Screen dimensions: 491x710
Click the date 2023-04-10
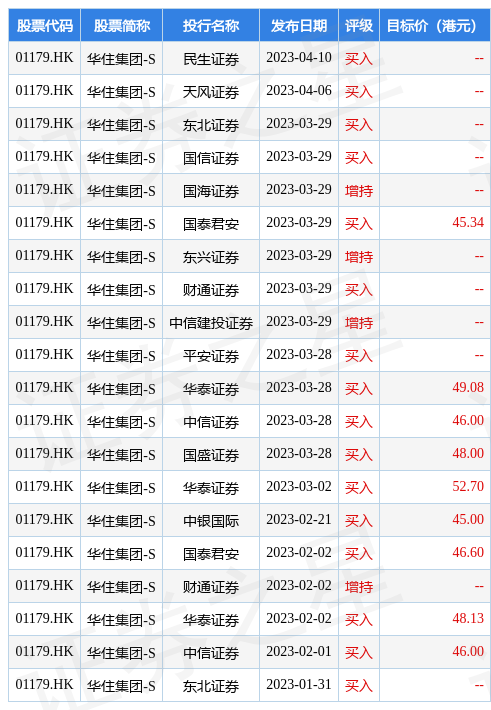(299, 58)
